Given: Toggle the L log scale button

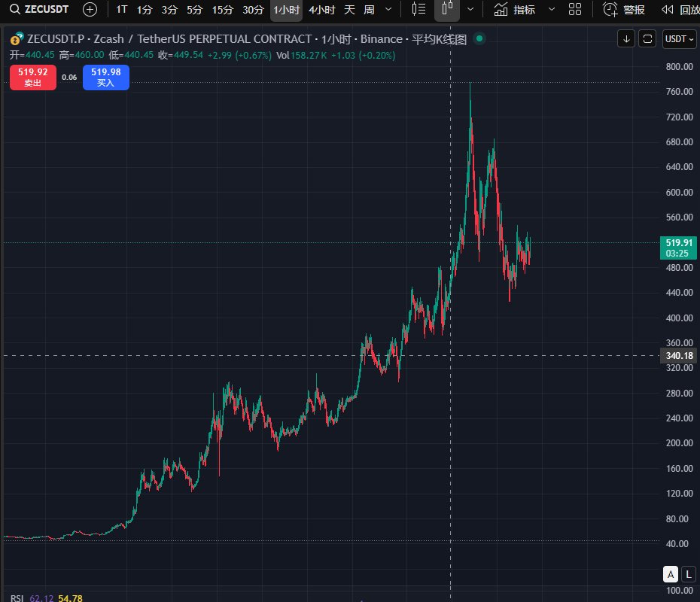Looking at the screenshot, I should coord(689,574).
